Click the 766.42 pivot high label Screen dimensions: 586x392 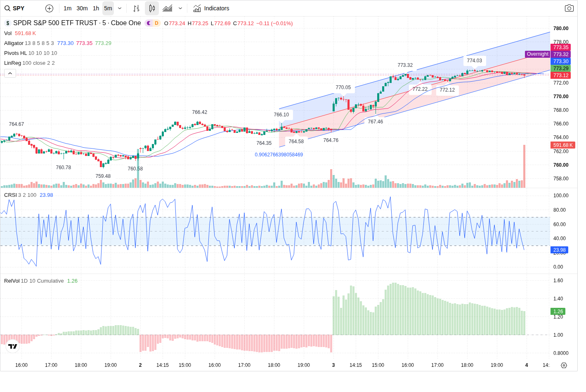pyautogui.click(x=199, y=112)
